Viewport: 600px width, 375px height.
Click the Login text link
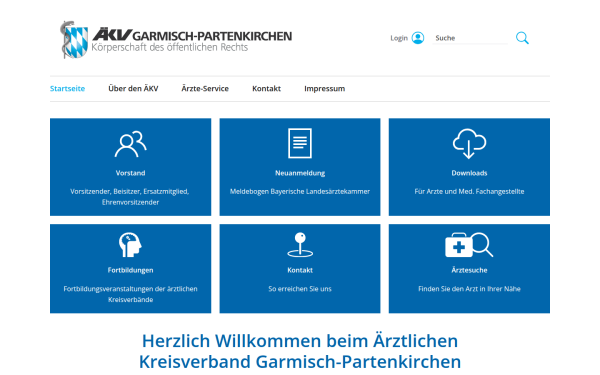[x=399, y=38]
